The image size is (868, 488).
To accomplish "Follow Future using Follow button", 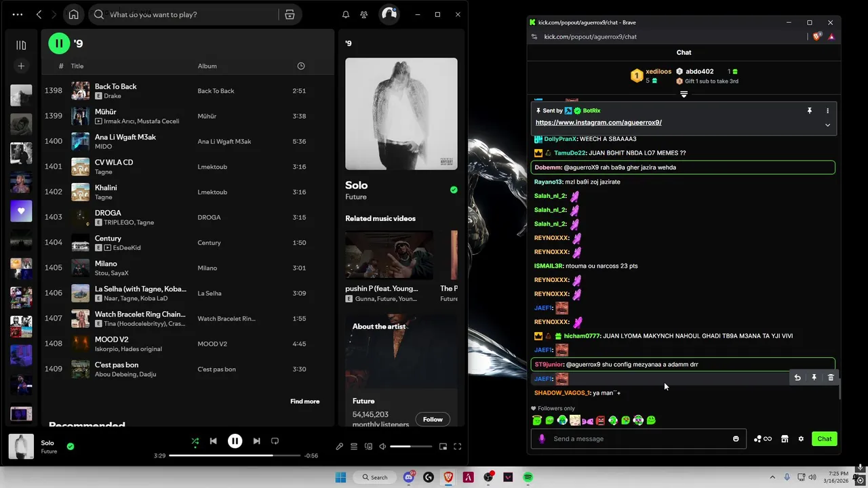I will [433, 420].
